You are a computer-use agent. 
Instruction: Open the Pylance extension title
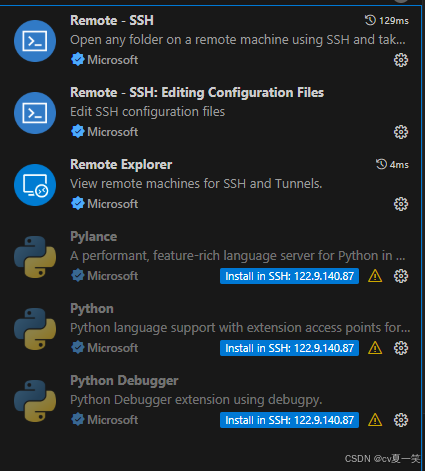[x=94, y=237]
